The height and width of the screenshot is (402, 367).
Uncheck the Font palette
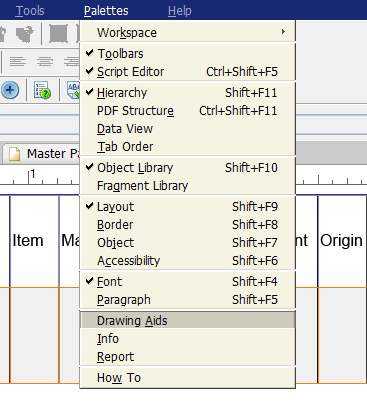tap(187, 282)
